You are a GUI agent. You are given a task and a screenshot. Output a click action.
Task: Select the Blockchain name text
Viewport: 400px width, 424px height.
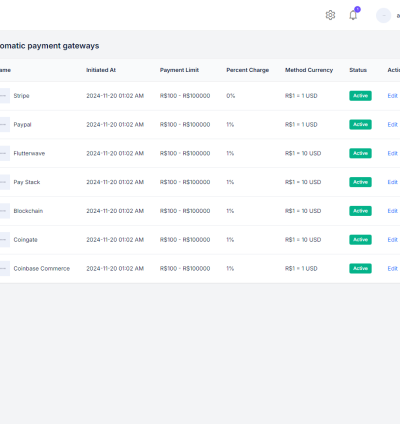coord(28,211)
